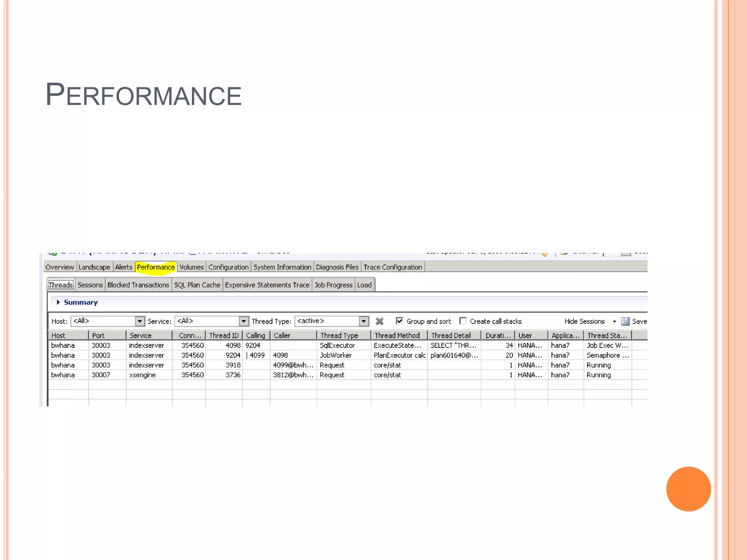Switch to the Trace Configuration tab
The width and height of the screenshot is (747, 560).
393,267
